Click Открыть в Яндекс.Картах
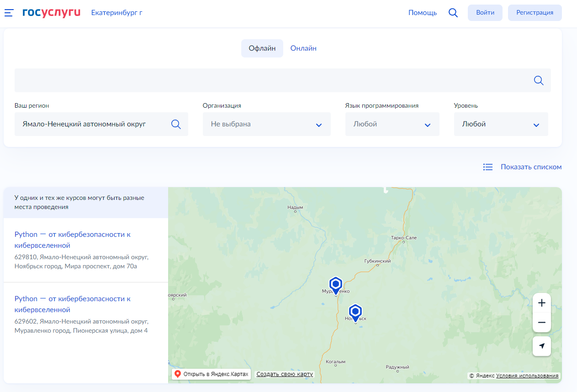577x392 pixels. tap(212, 374)
